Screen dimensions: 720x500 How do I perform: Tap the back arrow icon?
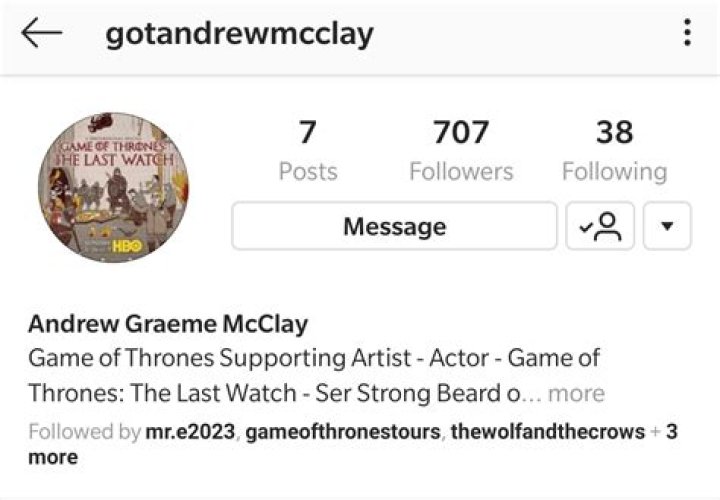coord(41,33)
